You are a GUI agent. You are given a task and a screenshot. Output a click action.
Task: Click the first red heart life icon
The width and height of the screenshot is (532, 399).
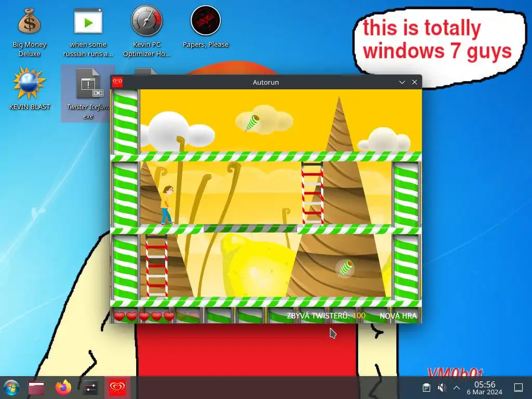coord(119,316)
